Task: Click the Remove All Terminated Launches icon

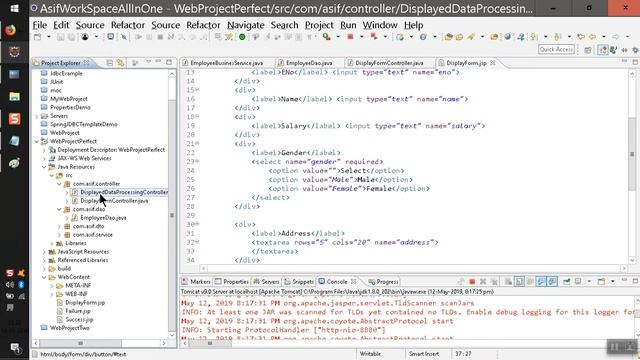Action: click(x=494, y=282)
